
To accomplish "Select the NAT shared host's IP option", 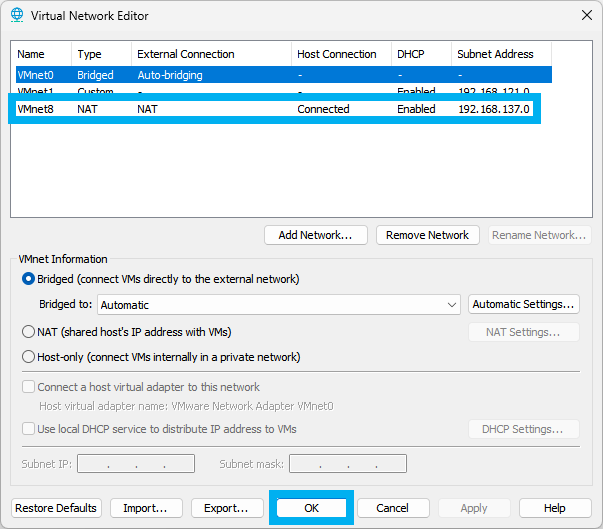I will [28, 332].
